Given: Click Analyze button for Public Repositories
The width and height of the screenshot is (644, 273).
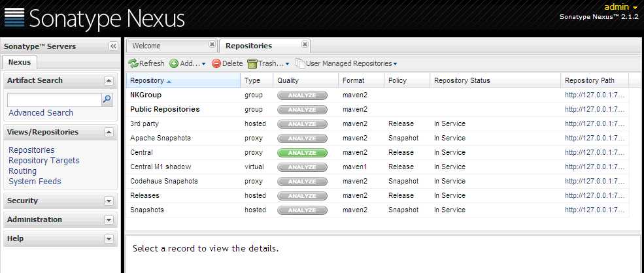Looking at the screenshot, I should pyautogui.click(x=302, y=110).
